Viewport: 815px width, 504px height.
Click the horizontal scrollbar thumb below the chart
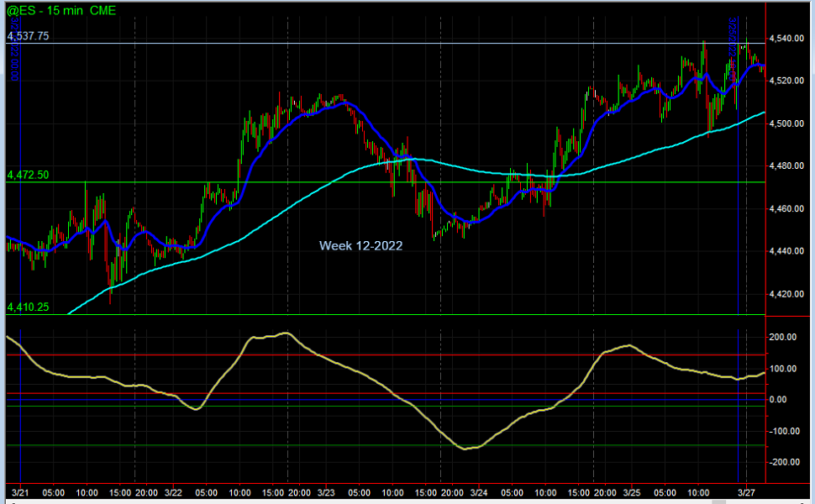718,502
